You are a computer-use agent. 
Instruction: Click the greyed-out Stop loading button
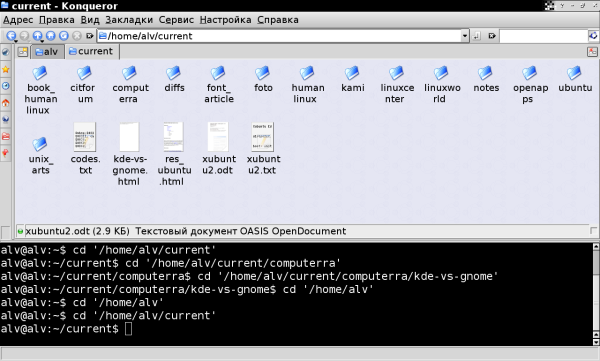click(77, 36)
